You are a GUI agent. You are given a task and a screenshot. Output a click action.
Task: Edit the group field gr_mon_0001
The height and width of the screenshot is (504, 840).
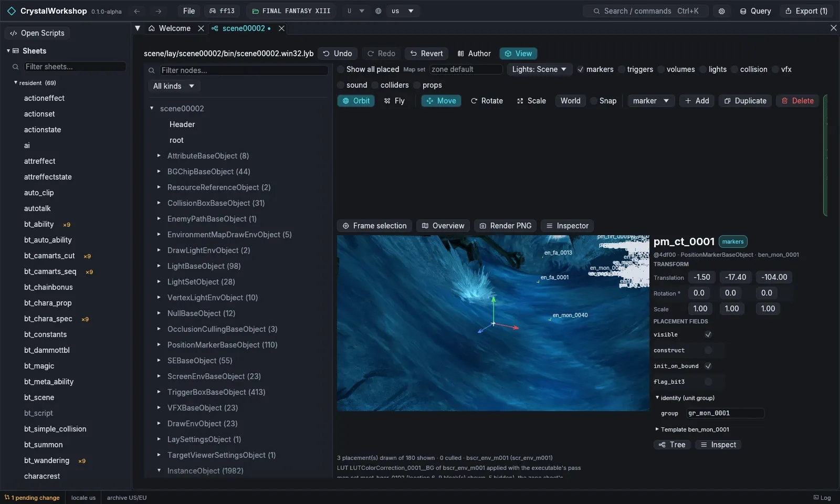click(x=725, y=413)
